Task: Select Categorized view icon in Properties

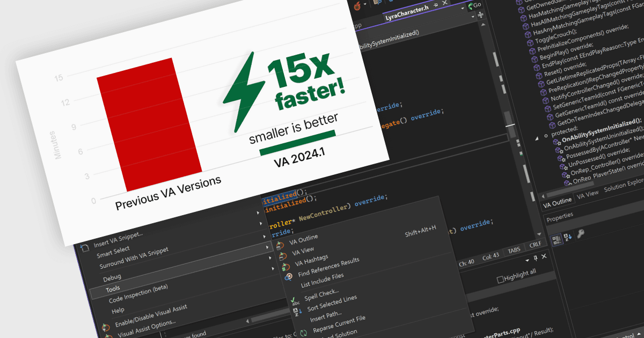Action: [x=557, y=239]
